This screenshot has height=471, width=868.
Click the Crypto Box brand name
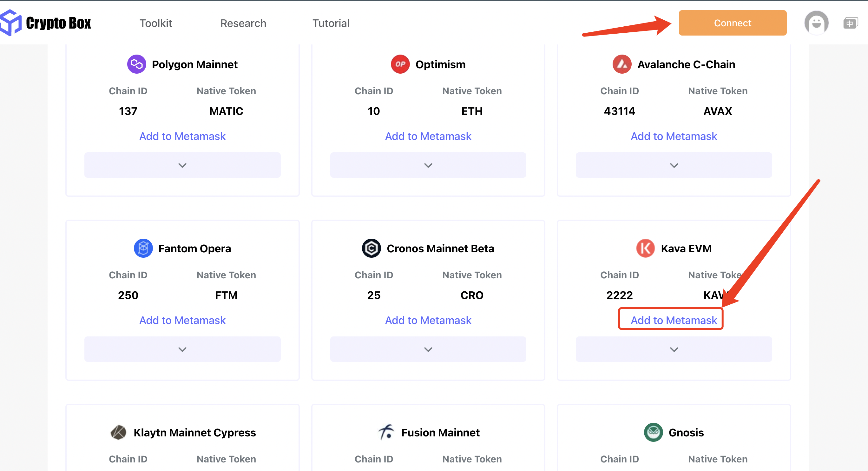click(59, 23)
